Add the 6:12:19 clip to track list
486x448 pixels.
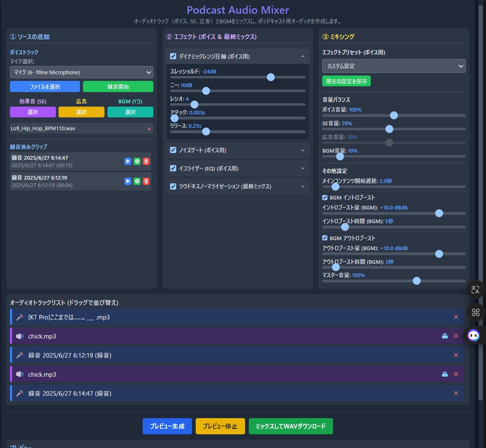pyautogui.click(x=137, y=181)
